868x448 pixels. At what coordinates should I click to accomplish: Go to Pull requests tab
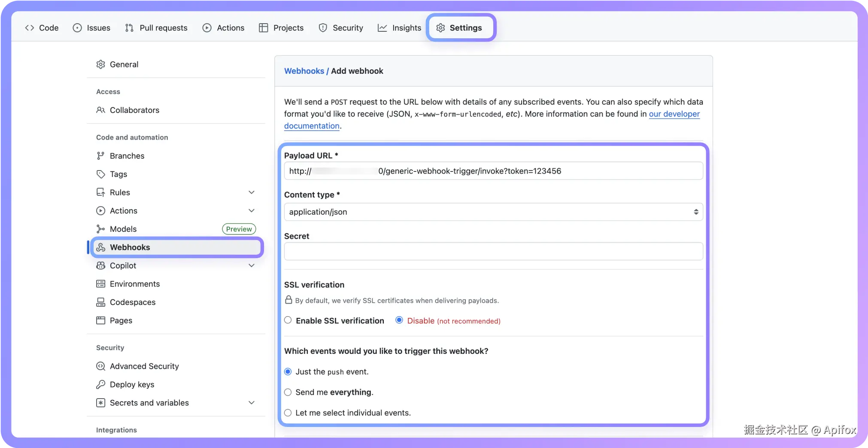(156, 28)
